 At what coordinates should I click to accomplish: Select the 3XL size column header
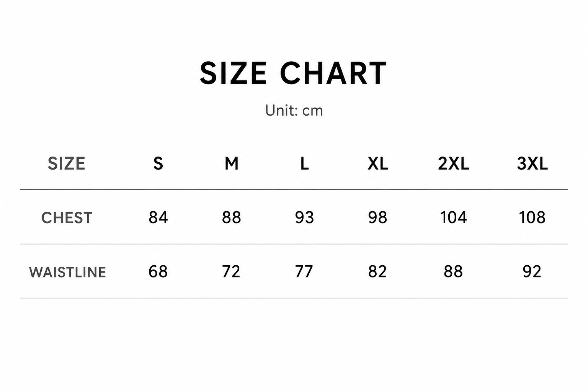(532, 164)
